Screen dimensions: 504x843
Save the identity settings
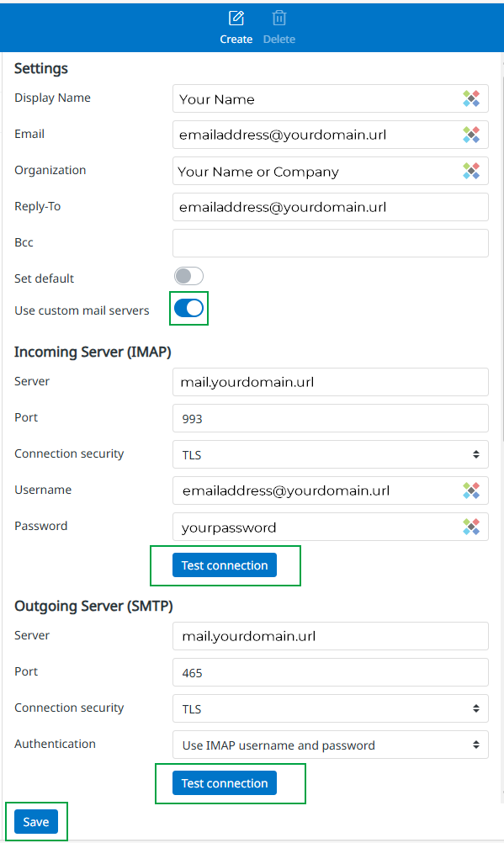coord(36,821)
